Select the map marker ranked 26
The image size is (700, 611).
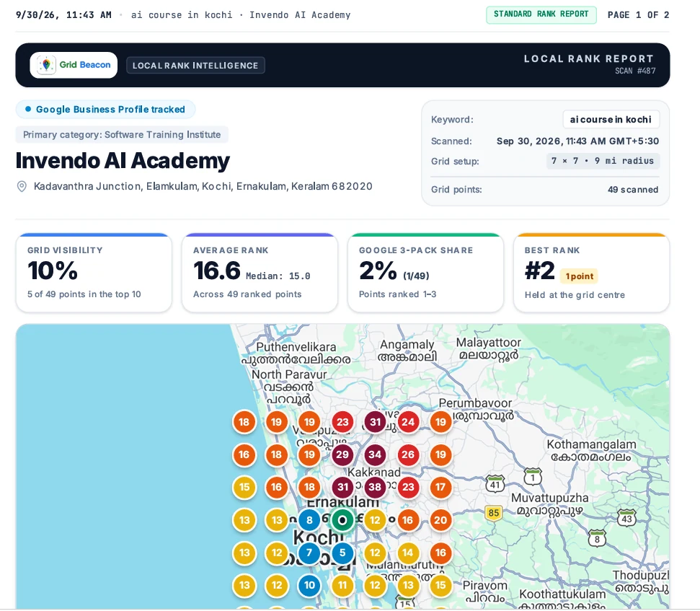point(408,454)
